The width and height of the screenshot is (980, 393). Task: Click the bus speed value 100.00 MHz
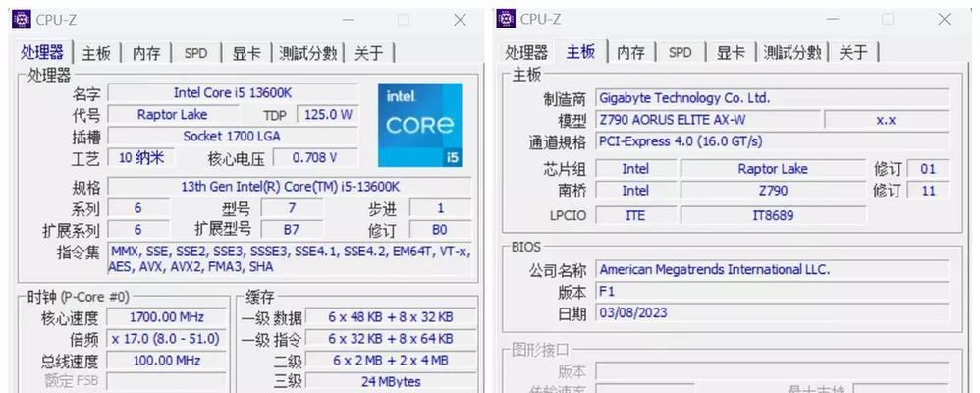[166, 361]
